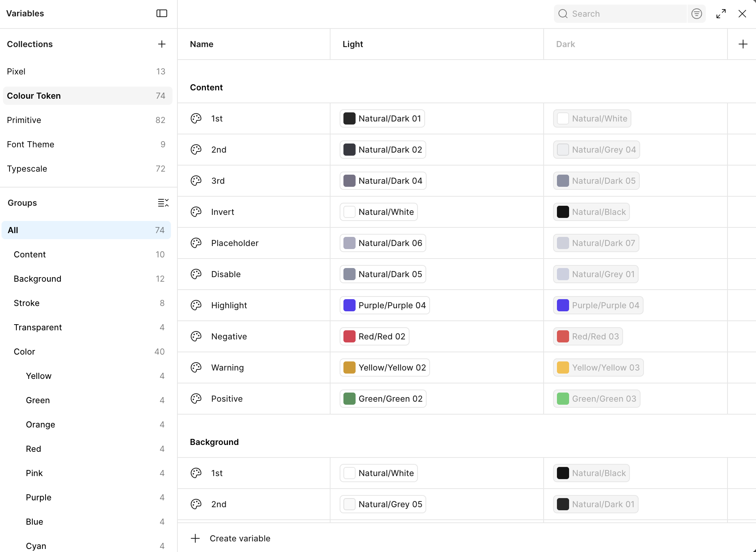Close the Variables window
This screenshot has height=552, width=756.
[742, 14]
